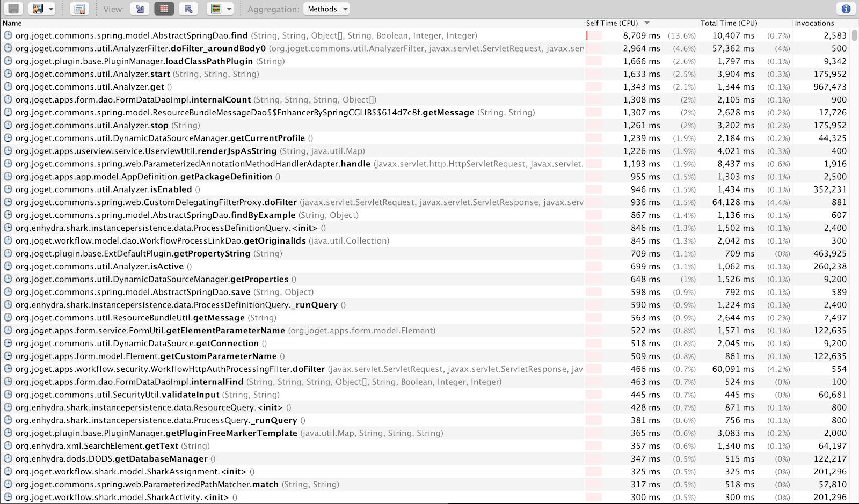
Task: Select the DynamicDataSource.getConnection method row
Action: click(x=425, y=344)
